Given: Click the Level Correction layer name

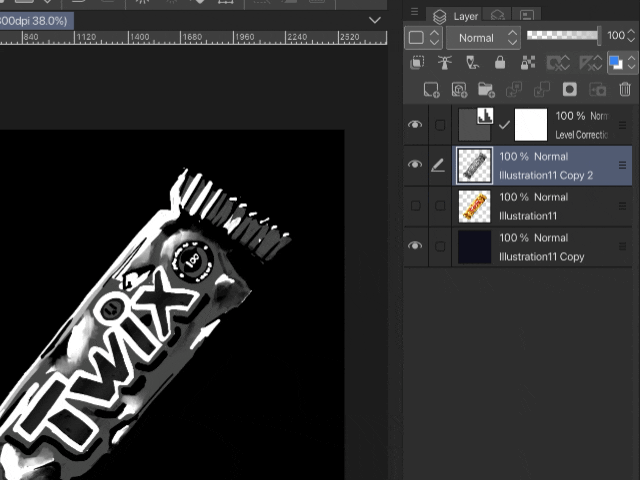Looking at the screenshot, I should [x=581, y=135].
